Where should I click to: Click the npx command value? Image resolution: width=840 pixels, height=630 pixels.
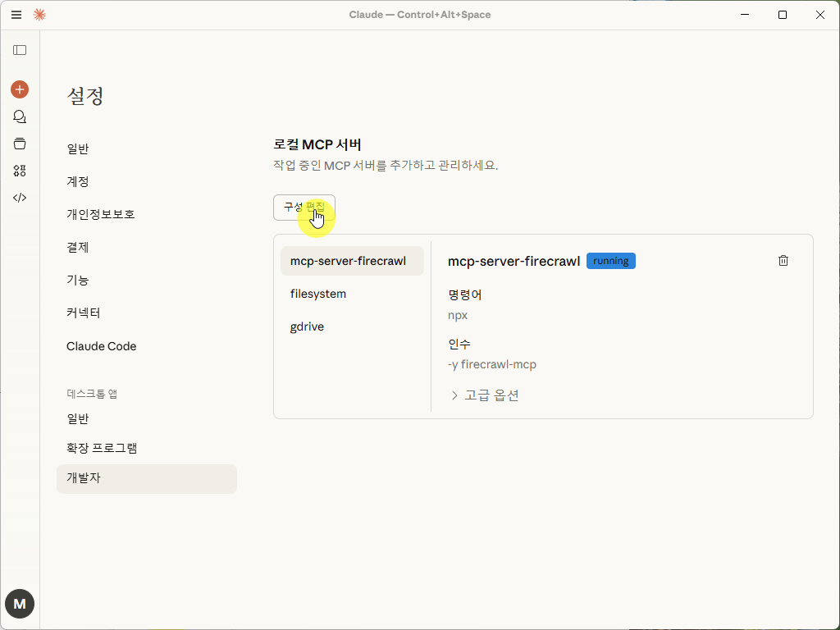click(x=458, y=316)
